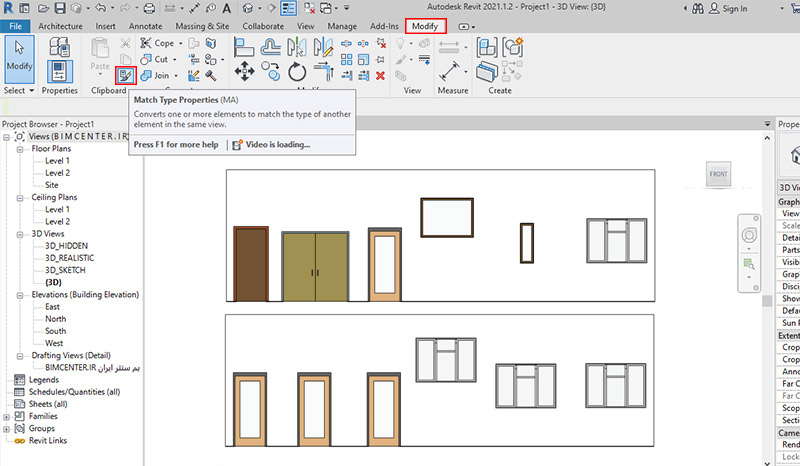Click Zoom Region on the navigation bar
This screenshot has width=800, height=466.
[749, 264]
